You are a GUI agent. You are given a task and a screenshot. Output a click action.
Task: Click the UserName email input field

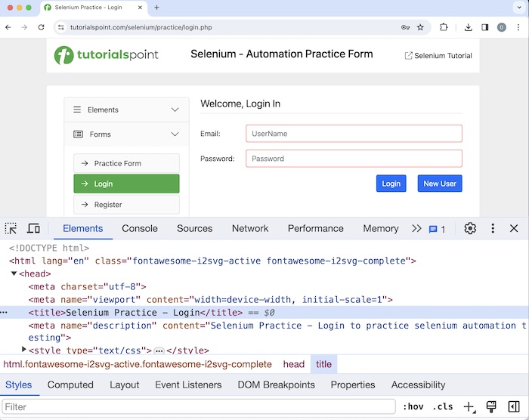pos(353,134)
